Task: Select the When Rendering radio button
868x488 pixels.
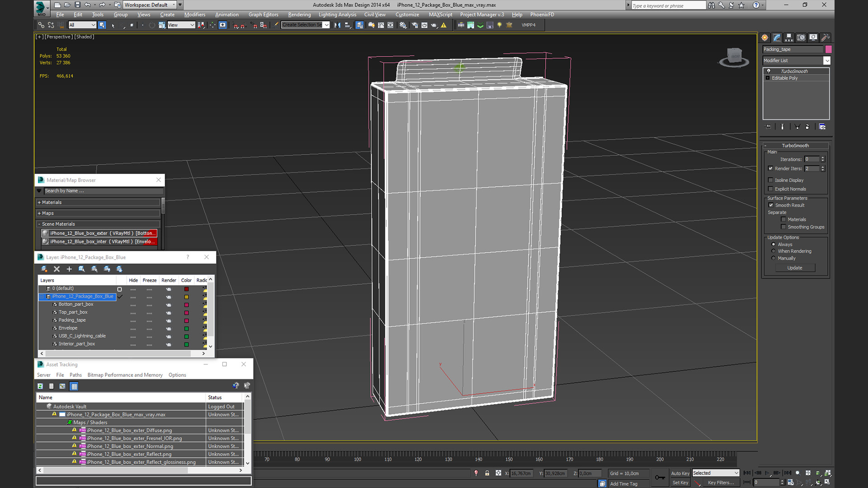Action: click(x=773, y=251)
